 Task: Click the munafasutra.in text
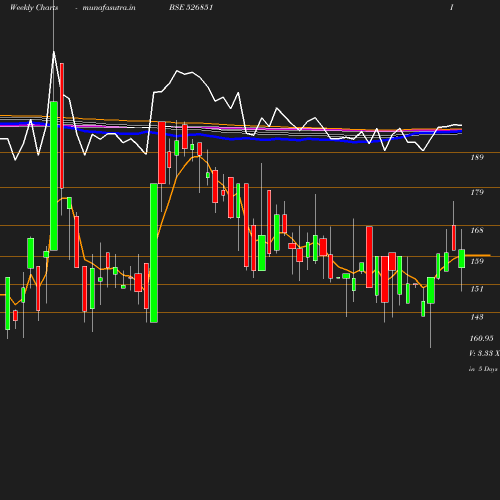coord(109,8)
